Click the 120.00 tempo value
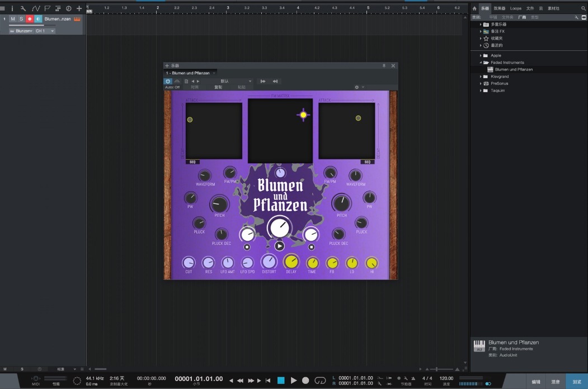This screenshot has width=588, height=389. point(446,378)
